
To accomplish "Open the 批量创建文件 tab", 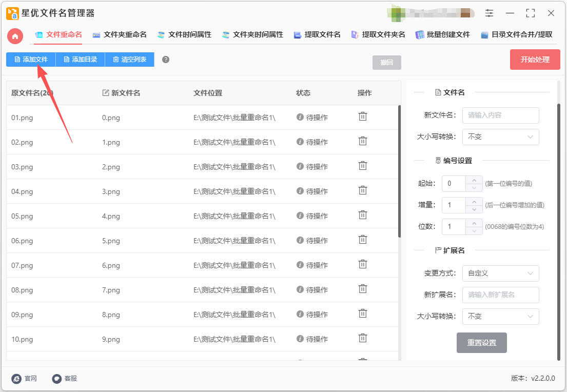I will tap(443, 35).
